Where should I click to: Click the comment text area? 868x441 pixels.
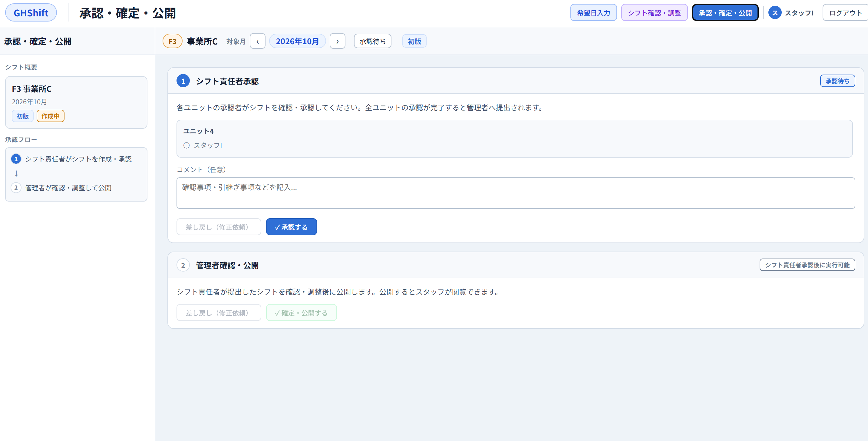(516, 193)
